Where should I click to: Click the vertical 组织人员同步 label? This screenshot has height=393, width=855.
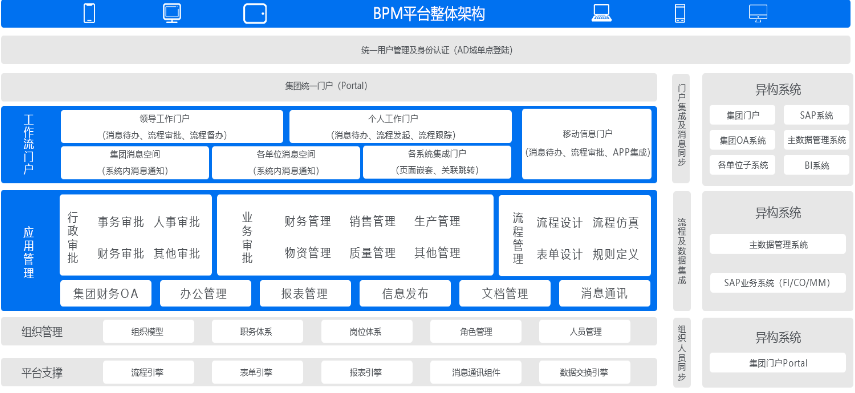tap(682, 353)
